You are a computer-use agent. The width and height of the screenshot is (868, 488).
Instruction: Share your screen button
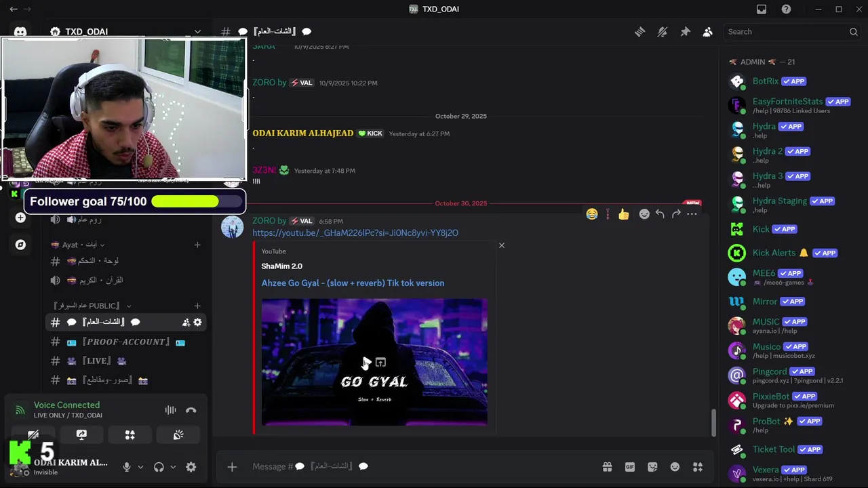pos(81,434)
